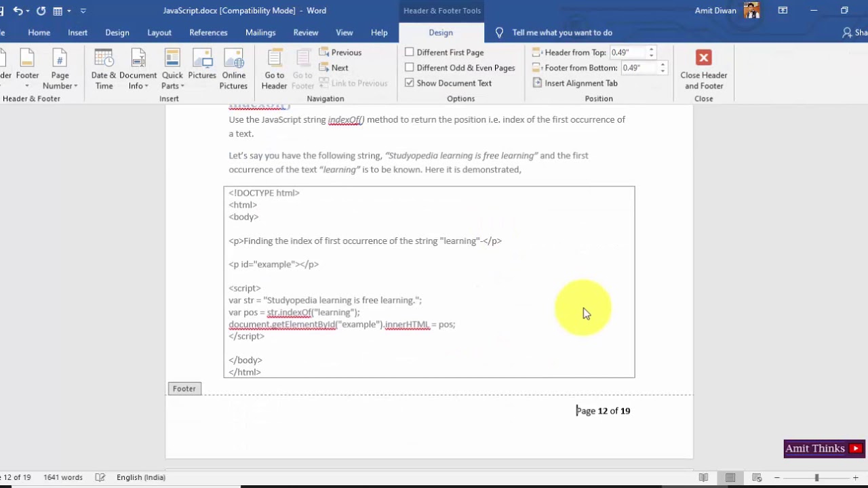Click the '<p id="example"></p>' code line
Viewport: 868px width, 488px height.
coord(273,264)
